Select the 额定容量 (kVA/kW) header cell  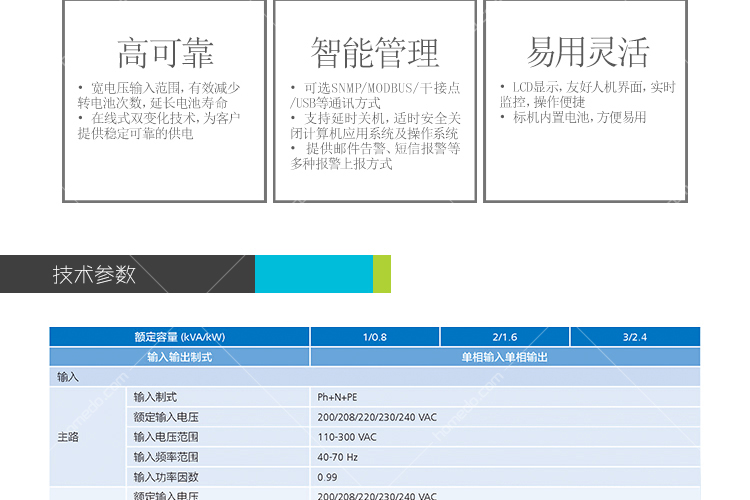180,337
